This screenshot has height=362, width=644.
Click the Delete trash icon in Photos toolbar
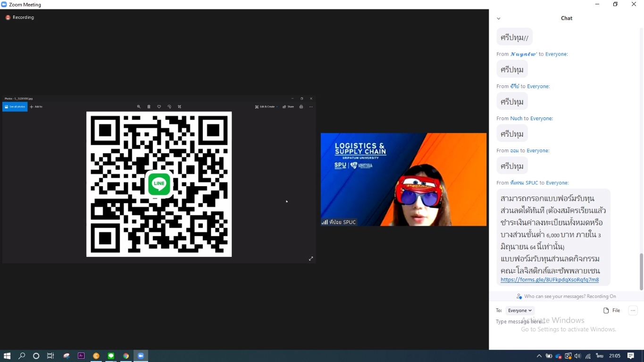149,107
